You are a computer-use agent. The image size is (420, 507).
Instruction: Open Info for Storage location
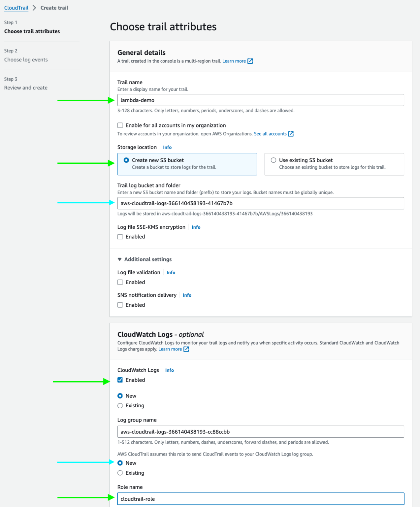coord(167,147)
